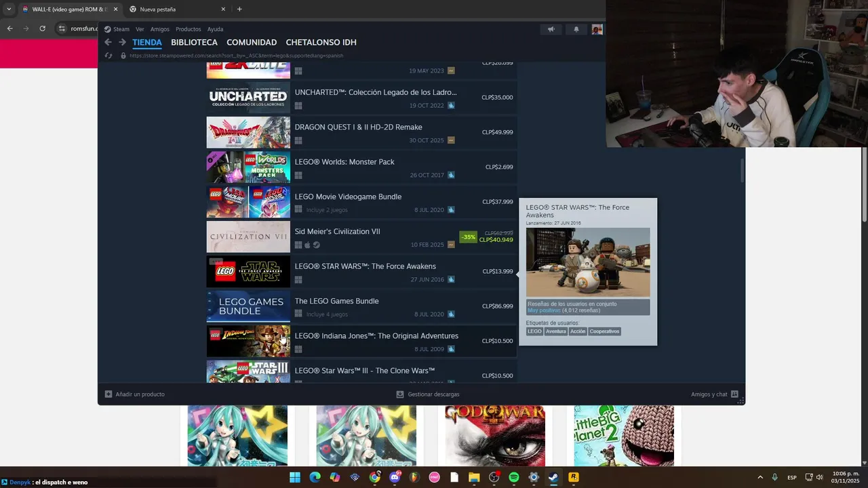Open volume control in system tray
The height and width of the screenshot is (488, 868).
pyautogui.click(x=819, y=477)
